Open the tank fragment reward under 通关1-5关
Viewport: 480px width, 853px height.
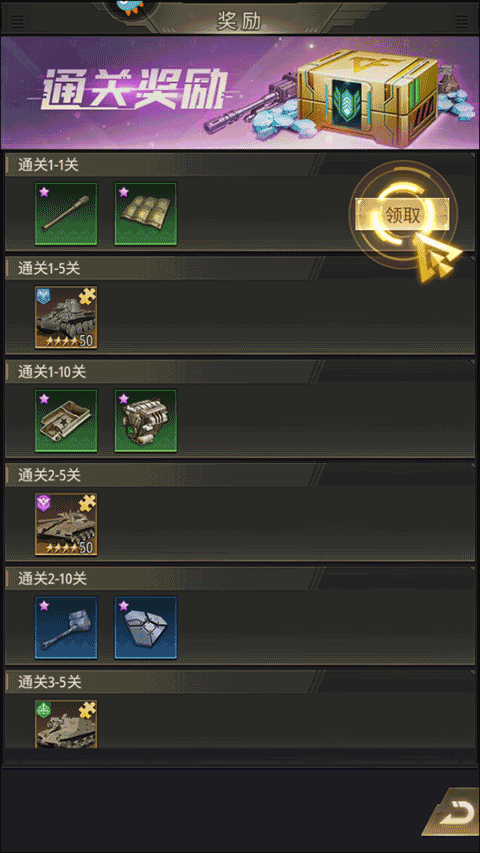66,317
